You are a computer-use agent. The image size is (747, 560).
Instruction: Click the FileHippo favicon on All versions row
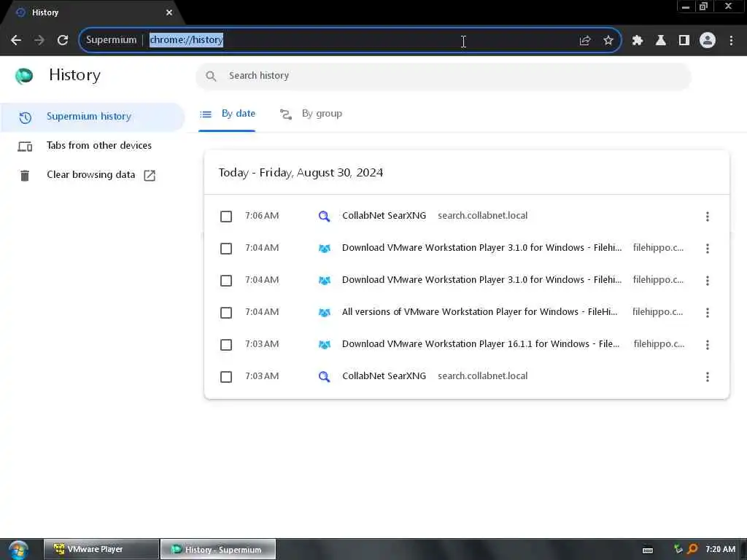[324, 312]
